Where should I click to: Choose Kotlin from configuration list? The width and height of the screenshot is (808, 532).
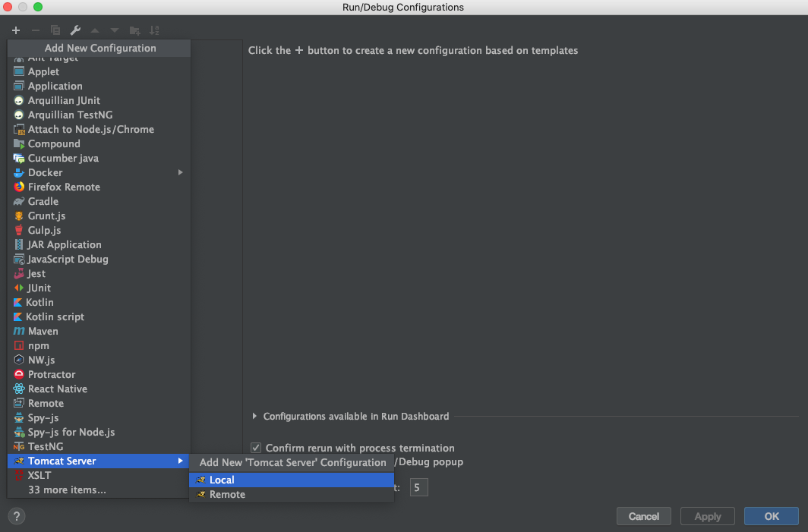point(99,302)
